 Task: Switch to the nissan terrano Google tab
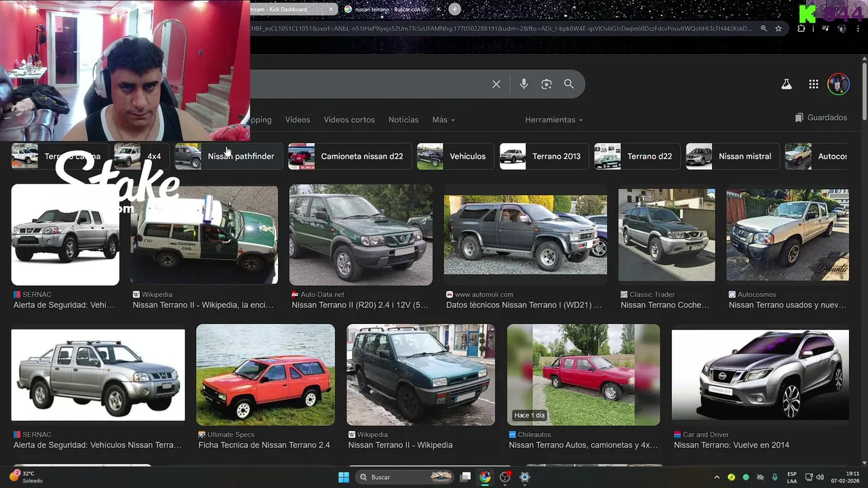pos(390,9)
